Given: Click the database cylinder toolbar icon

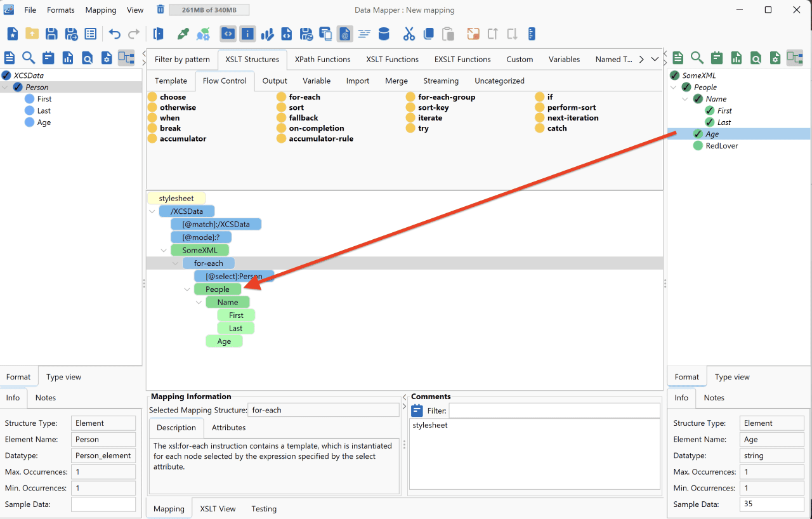Looking at the screenshot, I should pos(384,34).
